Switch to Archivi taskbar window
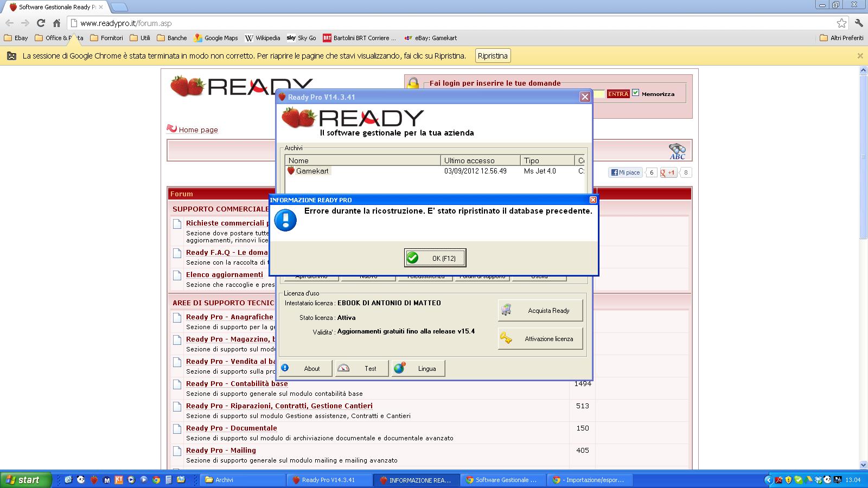868x488 pixels. coord(243,480)
